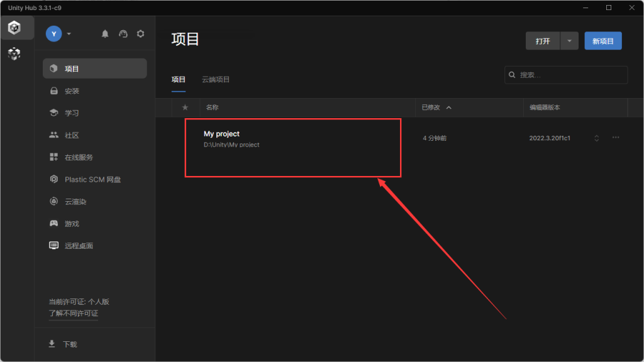This screenshot has width=644, height=362.
Task: Expand the account dropdown next to avatar Y
Action: (69, 34)
